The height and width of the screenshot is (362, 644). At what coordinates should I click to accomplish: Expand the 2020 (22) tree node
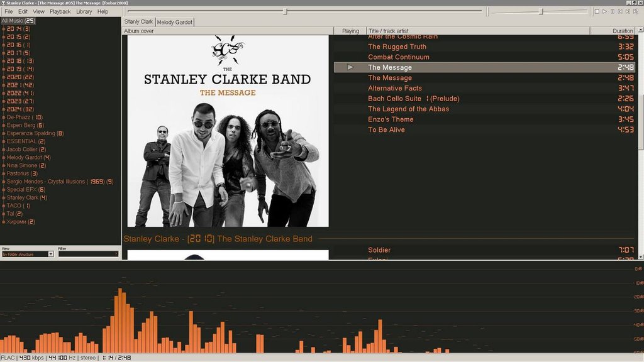4,77
